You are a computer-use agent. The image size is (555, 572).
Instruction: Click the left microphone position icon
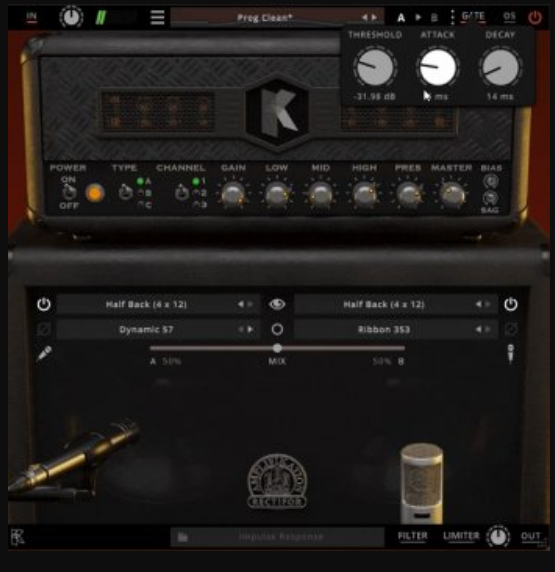44,353
